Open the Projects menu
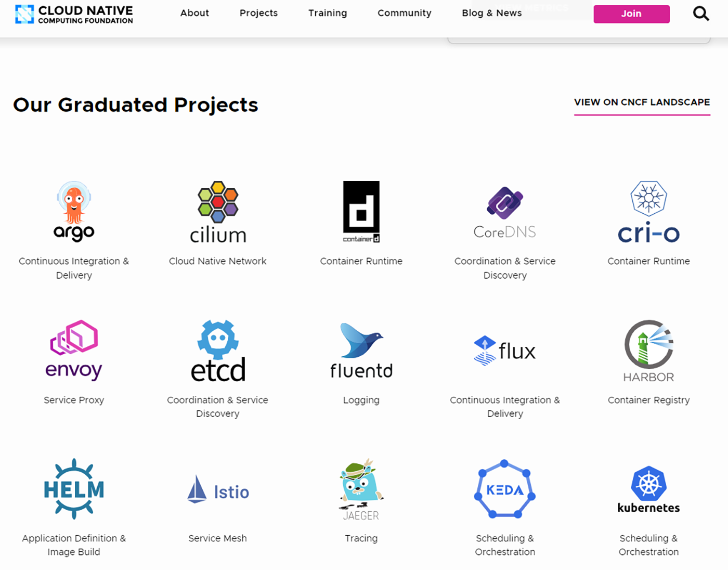 pos(258,13)
